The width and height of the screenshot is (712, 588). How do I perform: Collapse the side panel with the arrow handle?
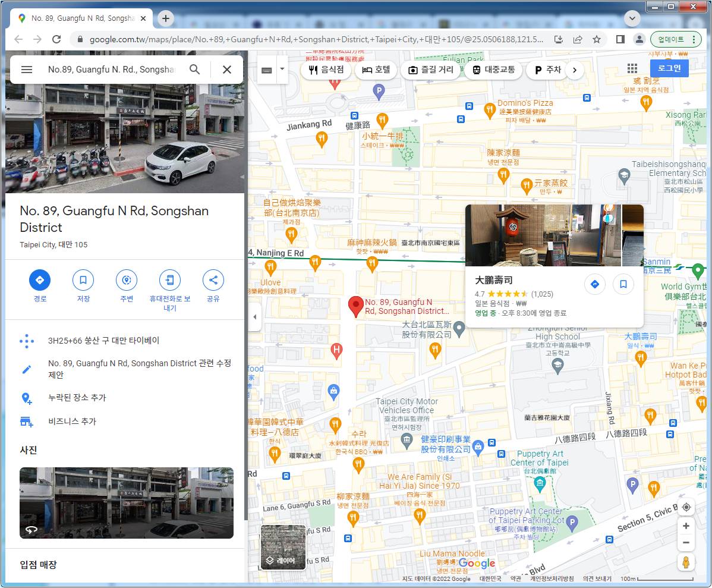coord(254,317)
